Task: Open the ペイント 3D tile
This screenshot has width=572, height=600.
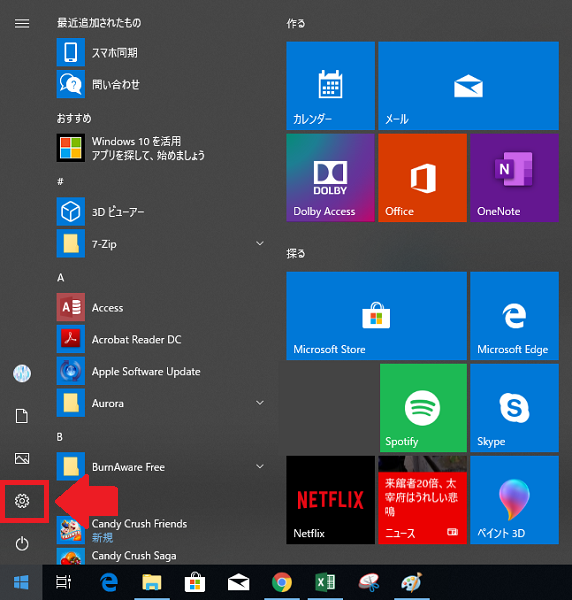Action: point(514,500)
